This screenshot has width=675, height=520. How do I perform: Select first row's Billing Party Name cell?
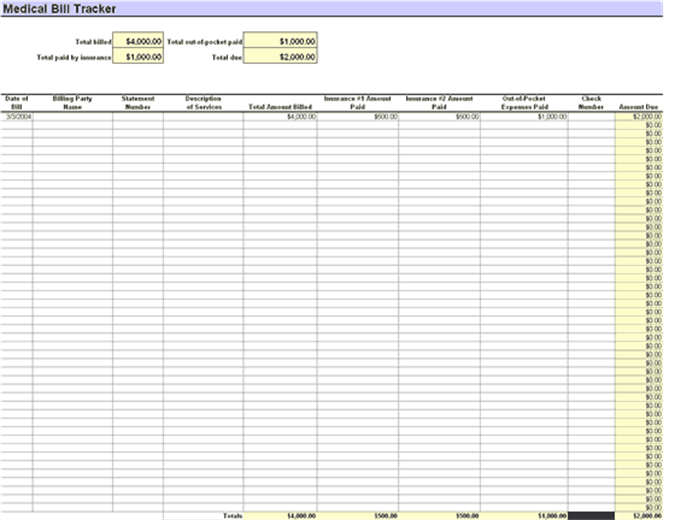click(x=72, y=117)
